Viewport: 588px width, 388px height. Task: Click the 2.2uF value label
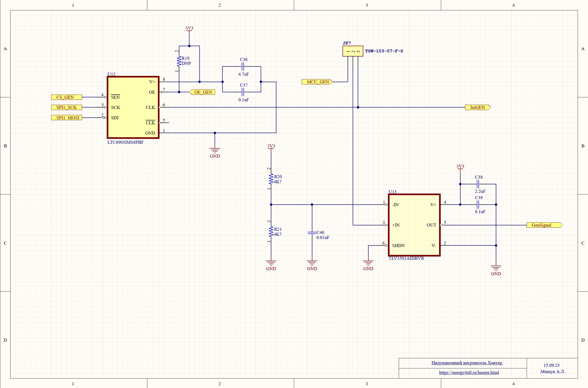tap(480, 191)
